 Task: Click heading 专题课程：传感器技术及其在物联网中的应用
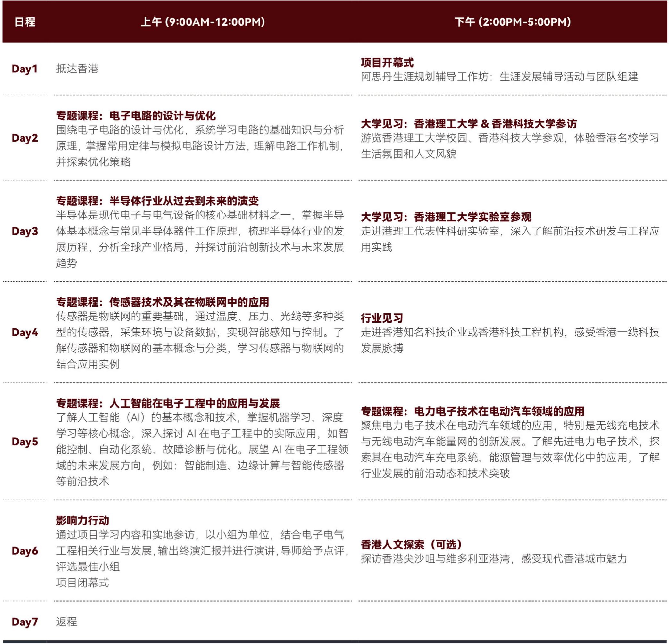(x=163, y=302)
